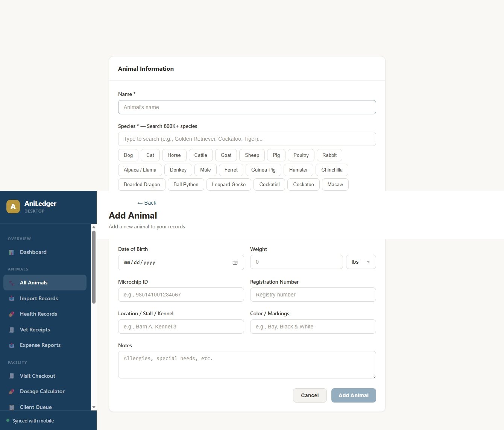Click the Dosage Calculator sidebar icon
Viewport: 504px width, 430px height.
pos(12,392)
